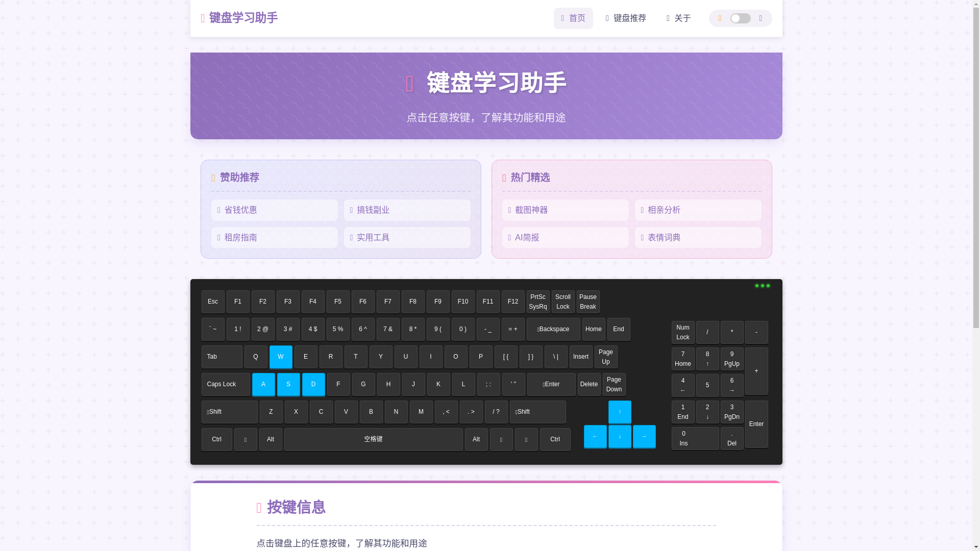The height and width of the screenshot is (551, 980).
Task: Click the Pause Break key
Action: point(588,302)
